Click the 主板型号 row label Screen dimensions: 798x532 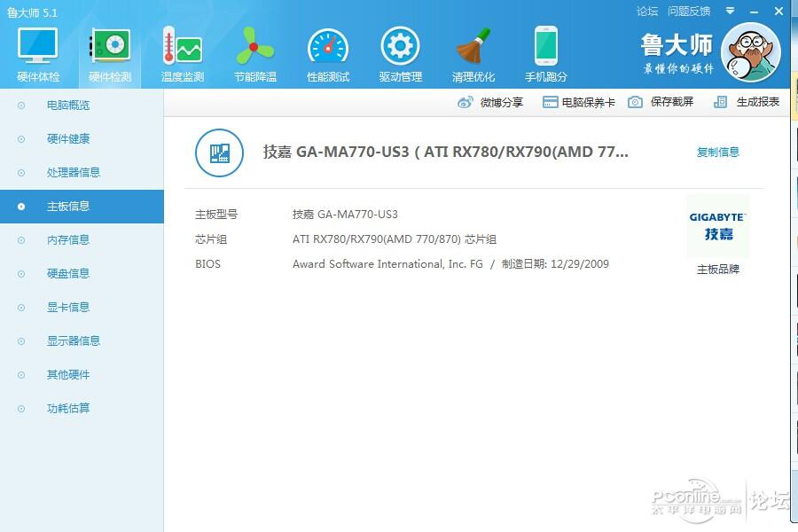pos(216,215)
